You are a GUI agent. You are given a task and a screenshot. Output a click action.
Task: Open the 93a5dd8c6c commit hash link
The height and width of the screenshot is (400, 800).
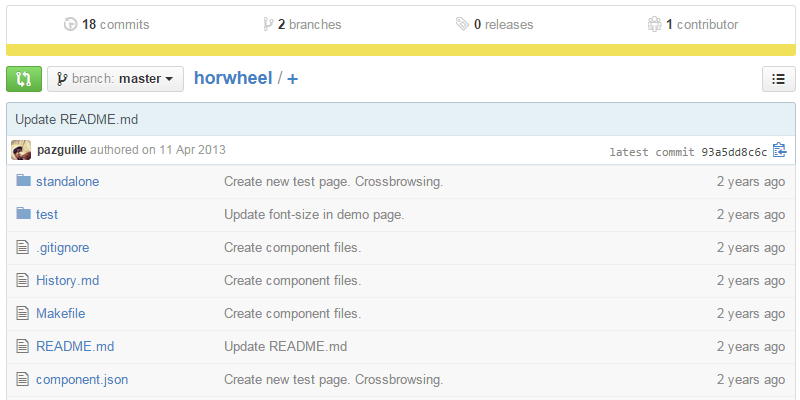(x=734, y=152)
